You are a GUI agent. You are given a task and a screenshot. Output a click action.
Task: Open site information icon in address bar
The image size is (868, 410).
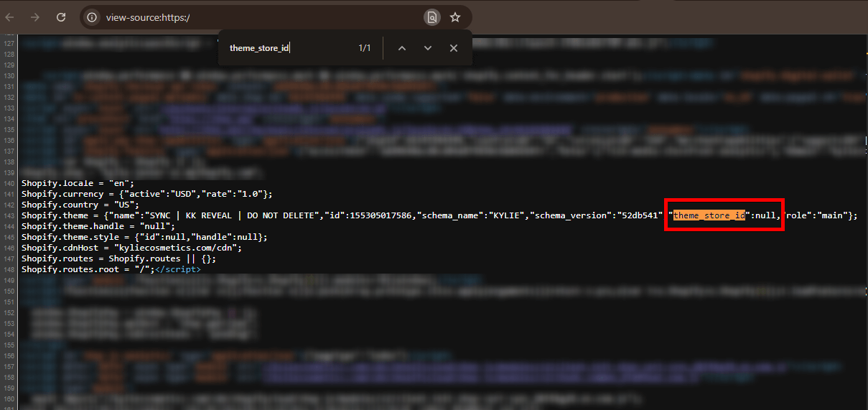pos(91,17)
